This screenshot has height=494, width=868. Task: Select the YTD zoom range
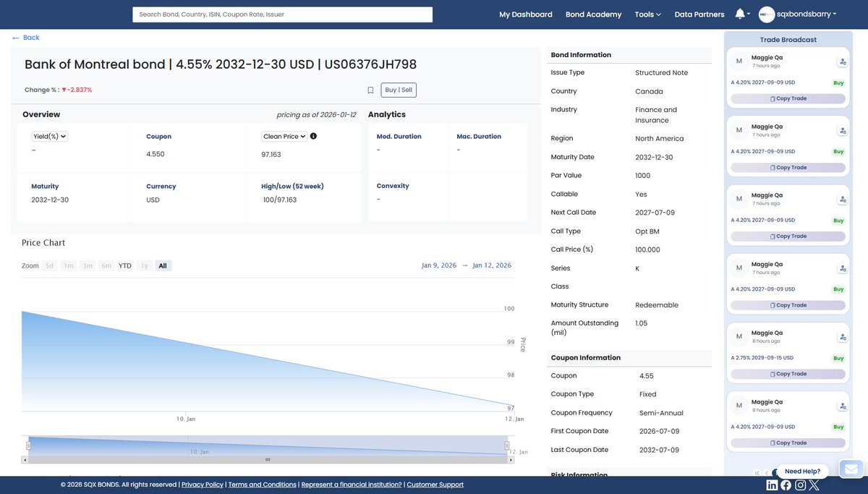(125, 266)
